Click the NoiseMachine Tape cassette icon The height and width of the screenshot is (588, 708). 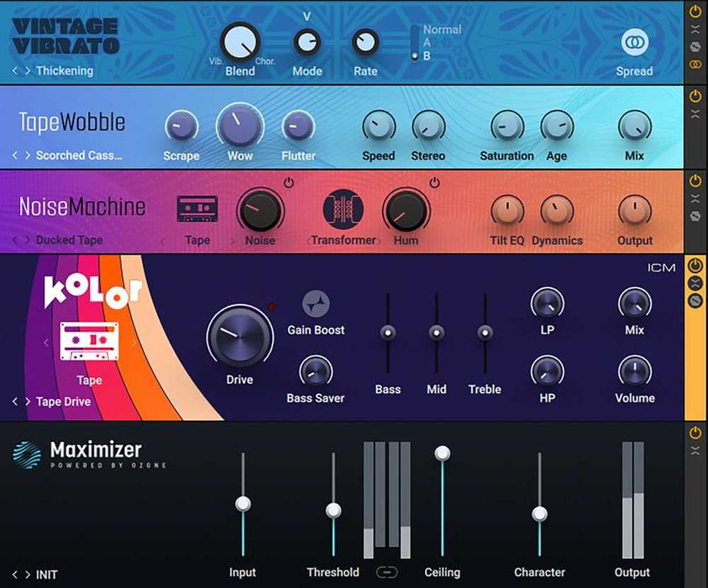[197, 208]
